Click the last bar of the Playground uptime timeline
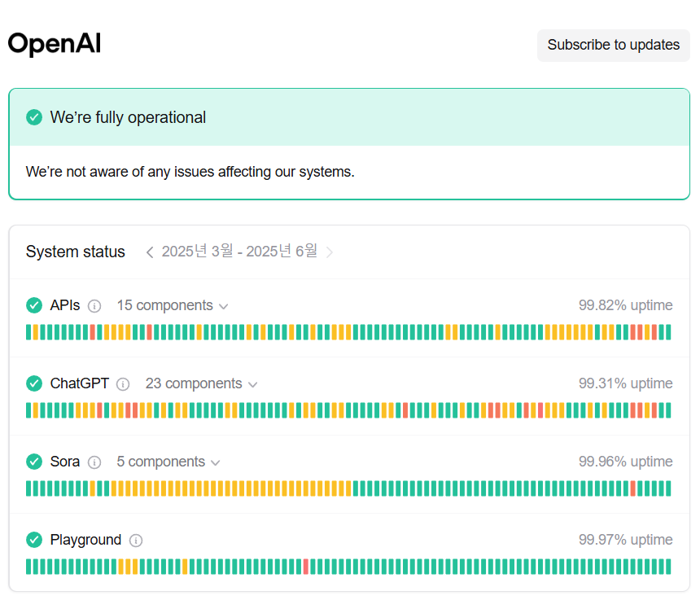Screen dimensions: 700x600 (668, 567)
